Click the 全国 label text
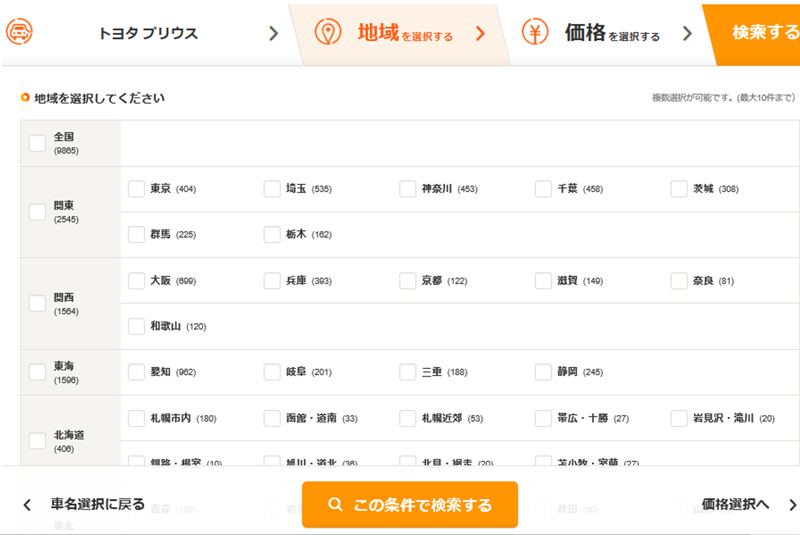 click(64, 137)
